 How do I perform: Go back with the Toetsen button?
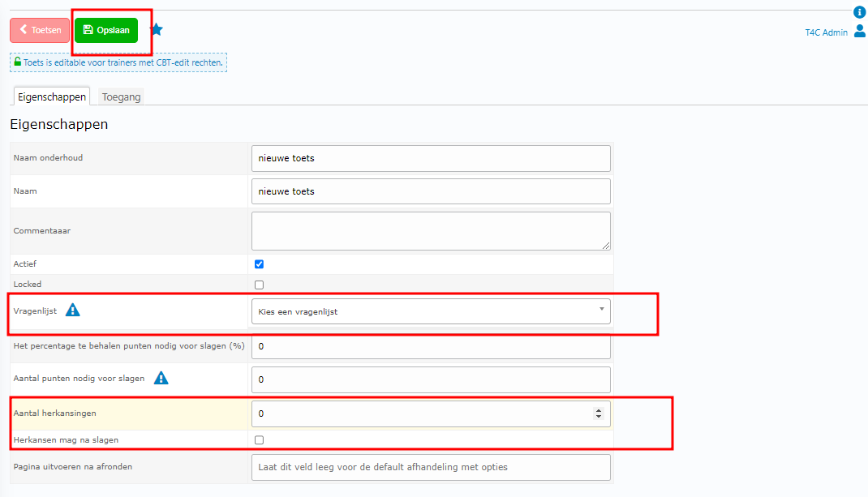(x=40, y=30)
